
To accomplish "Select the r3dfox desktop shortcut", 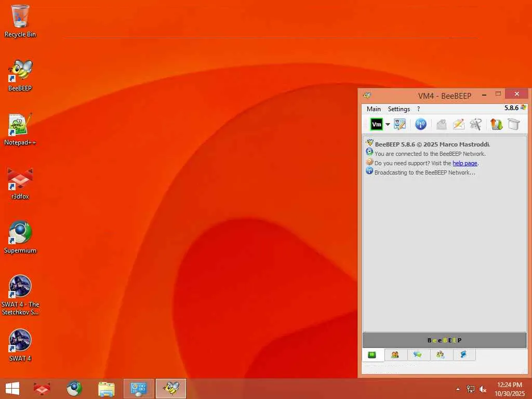I will 20,183.
